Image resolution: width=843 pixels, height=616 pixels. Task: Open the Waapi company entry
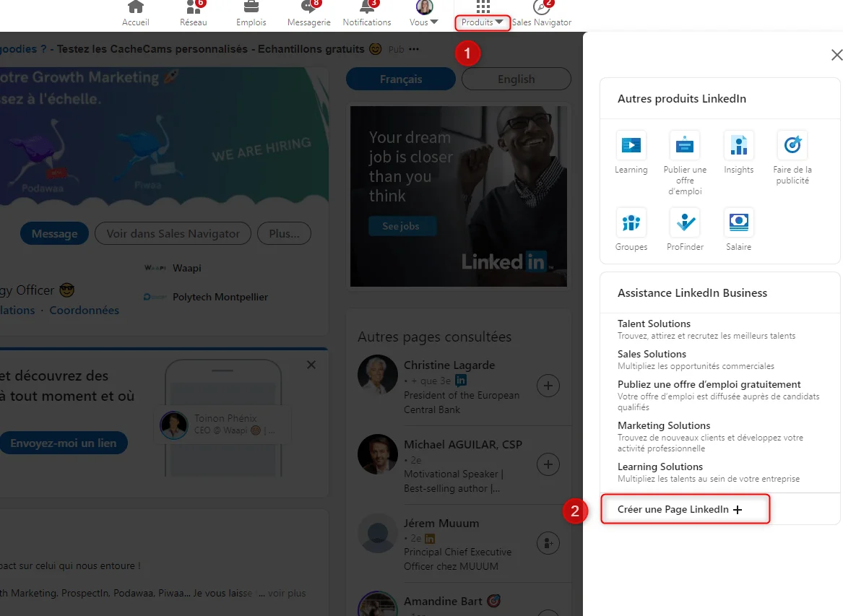pyautogui.click(x=173, y=268)
